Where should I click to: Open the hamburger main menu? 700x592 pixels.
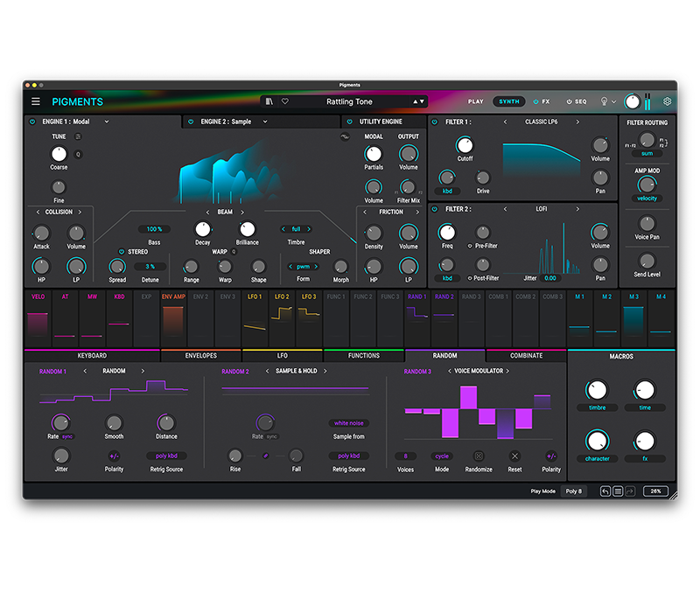tap(36, 101)
